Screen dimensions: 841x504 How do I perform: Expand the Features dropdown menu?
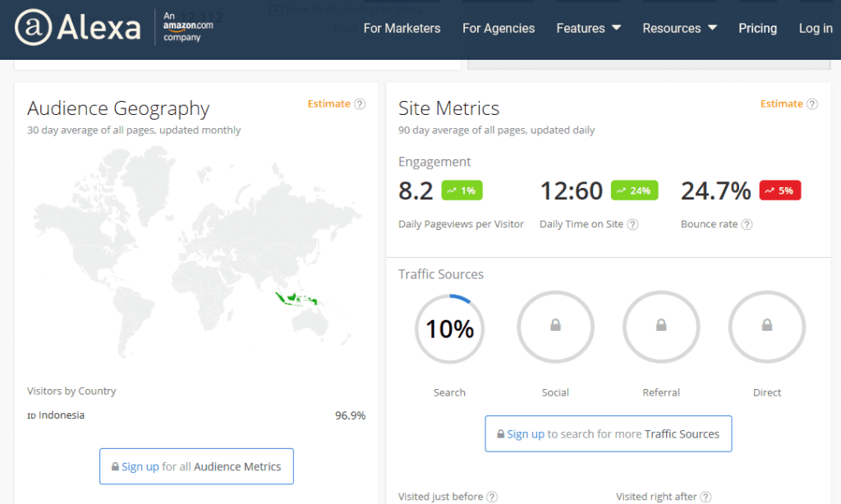pos(588,29)
